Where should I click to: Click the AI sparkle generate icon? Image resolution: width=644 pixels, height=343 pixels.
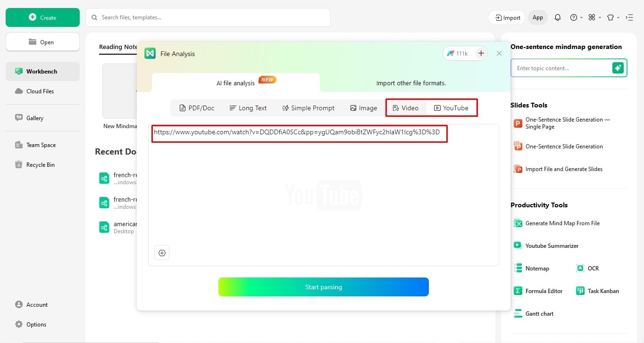pos(618,68)
